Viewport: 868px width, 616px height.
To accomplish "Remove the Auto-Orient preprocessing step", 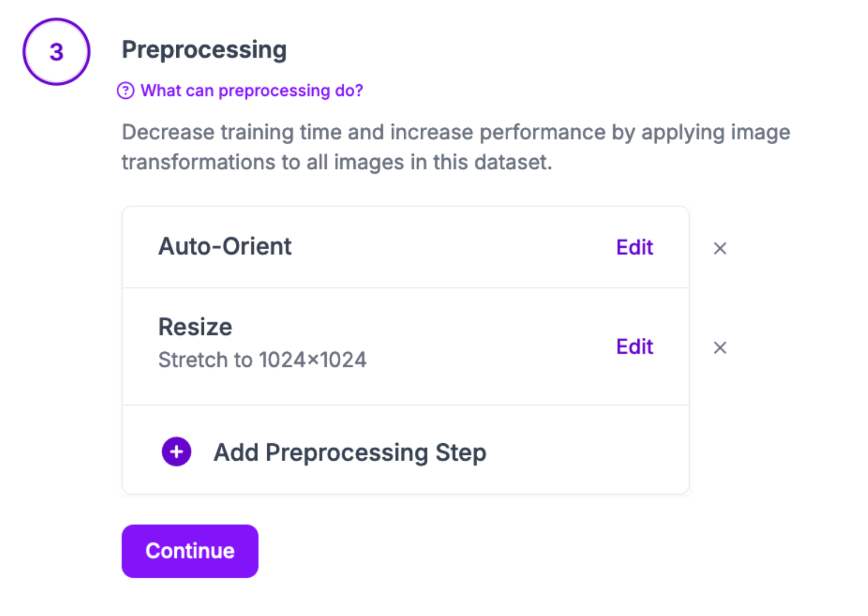I will [x=720, y=248].
